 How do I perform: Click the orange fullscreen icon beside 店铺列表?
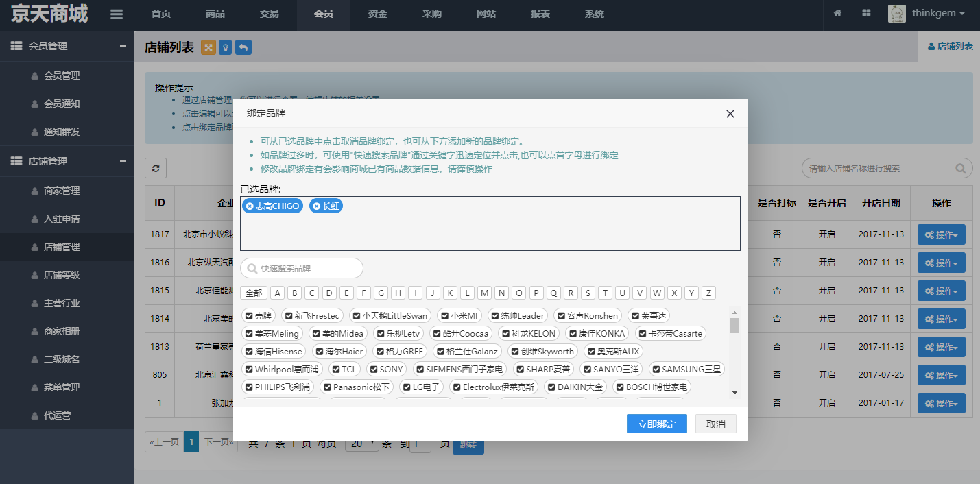tap(208, 47)
